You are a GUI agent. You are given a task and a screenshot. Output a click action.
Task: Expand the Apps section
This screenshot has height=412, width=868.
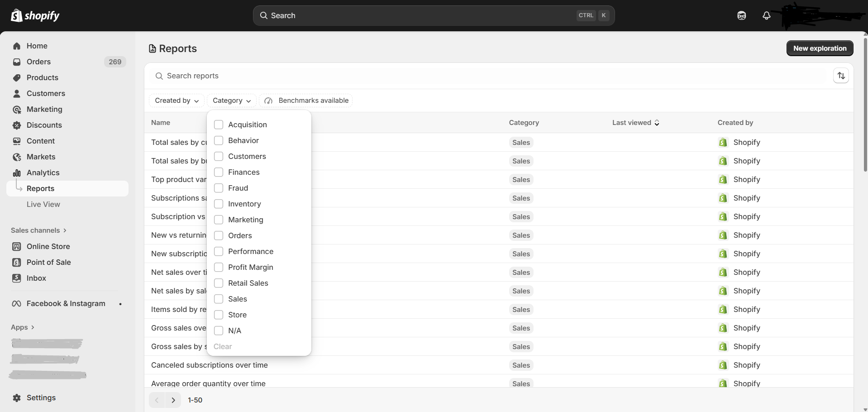click(23, 327)
